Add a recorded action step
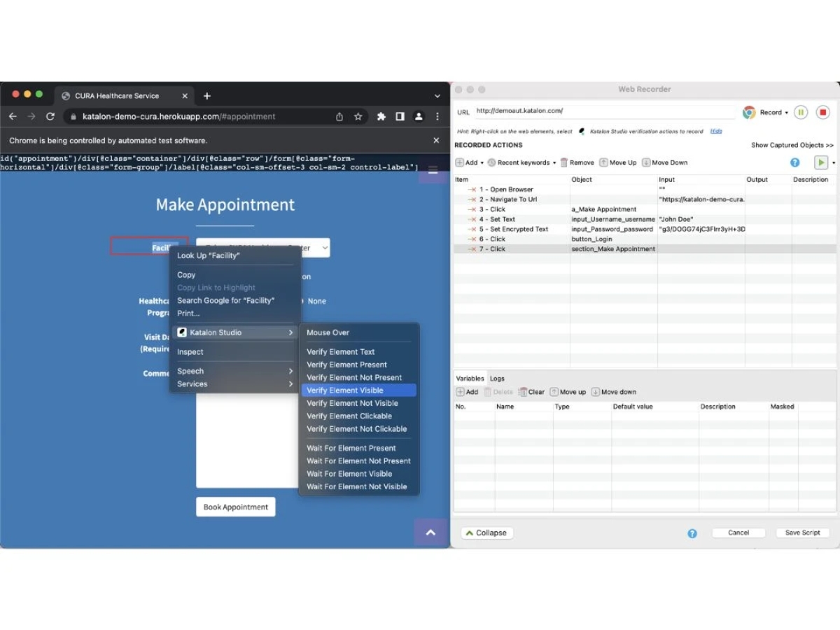 click(466, 162)
